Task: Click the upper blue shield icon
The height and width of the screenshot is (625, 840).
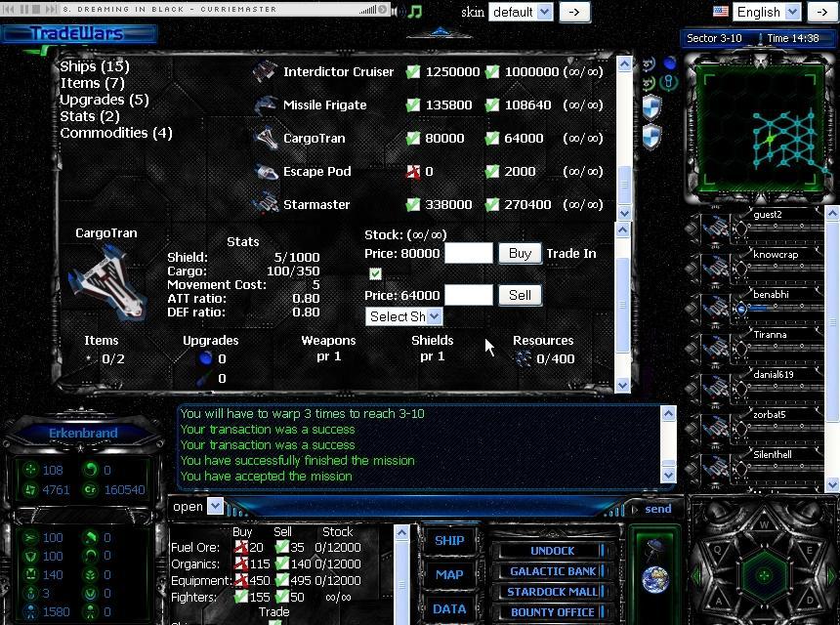Action: pos(651,105)
